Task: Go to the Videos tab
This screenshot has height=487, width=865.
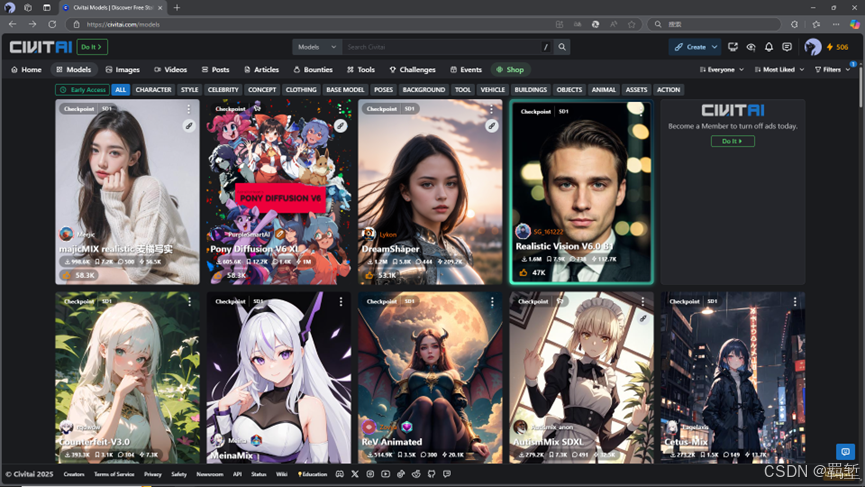Action: [x=170, y=69]
